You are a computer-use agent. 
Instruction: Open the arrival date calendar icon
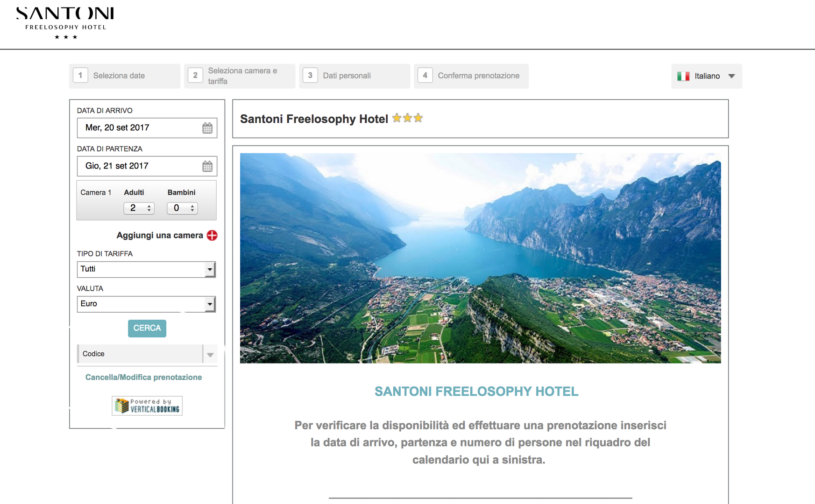(207, 128)
